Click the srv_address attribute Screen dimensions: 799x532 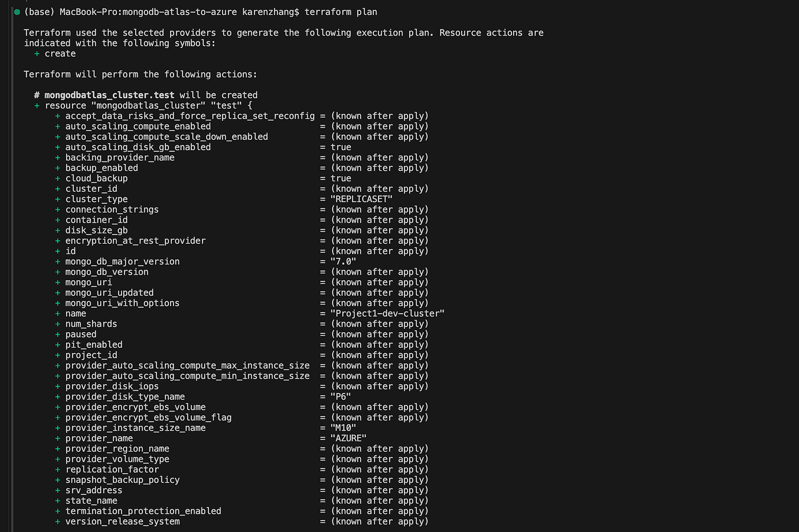[94, 490]
